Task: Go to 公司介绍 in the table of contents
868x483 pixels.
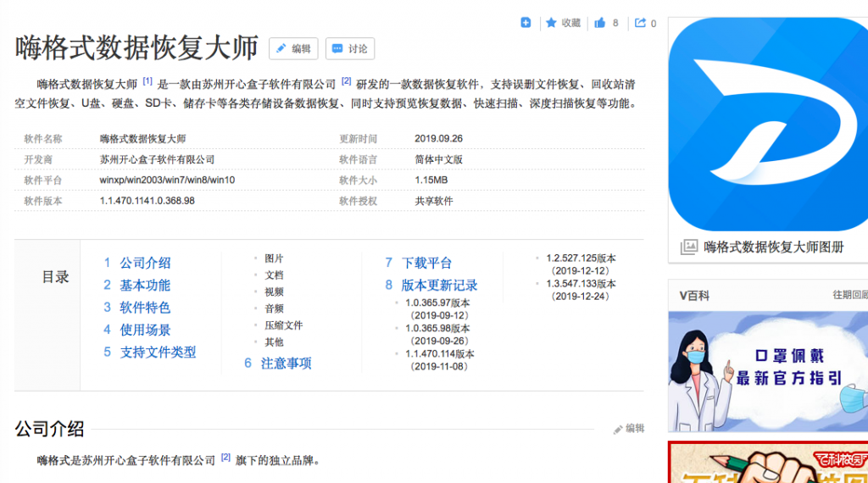Action: 145,263
